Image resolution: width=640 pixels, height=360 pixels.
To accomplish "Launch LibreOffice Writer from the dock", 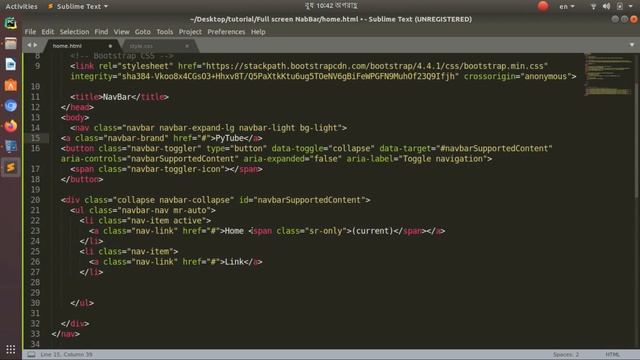I will click(x=11, y=64).
